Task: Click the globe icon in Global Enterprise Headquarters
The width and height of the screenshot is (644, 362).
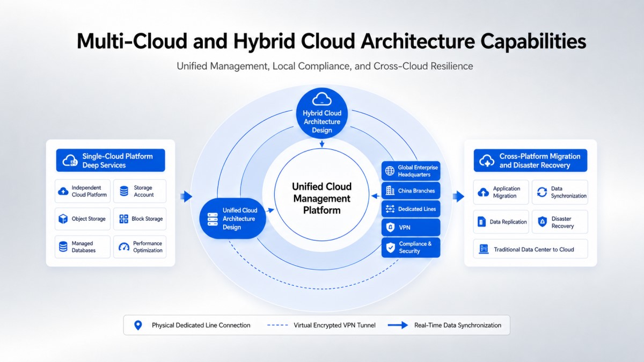Action: click(390, 171)
